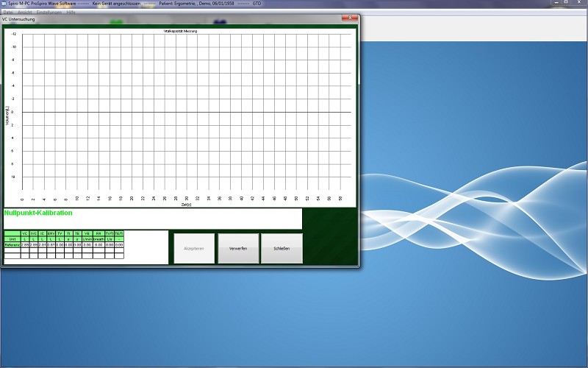Image resolution: width=588 pixels, height=368 pixels.
Task: Select the VC column header in results table
Action: pos(25,233)
